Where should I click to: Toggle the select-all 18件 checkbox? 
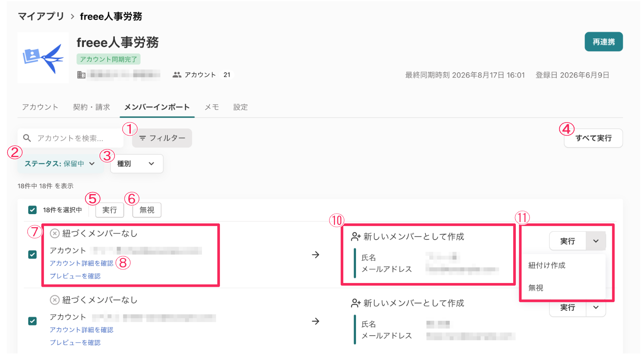point(32,210)
